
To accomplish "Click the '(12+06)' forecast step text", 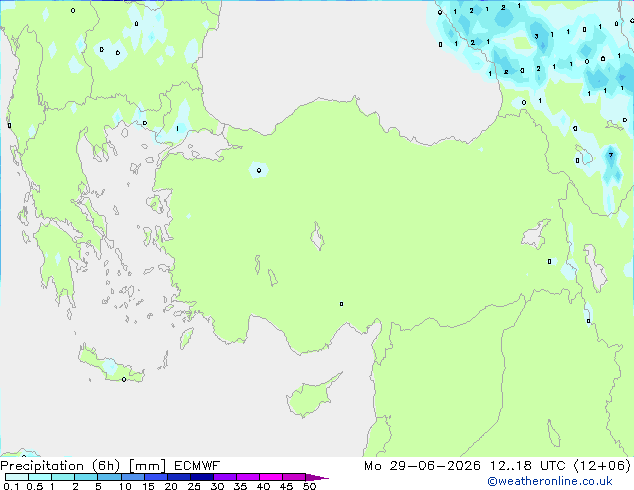I will point(602,466).
